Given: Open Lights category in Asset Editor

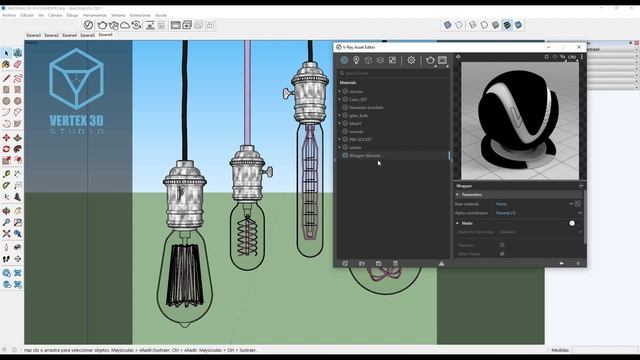Looking at the screenshot, I should click(356, 60).
